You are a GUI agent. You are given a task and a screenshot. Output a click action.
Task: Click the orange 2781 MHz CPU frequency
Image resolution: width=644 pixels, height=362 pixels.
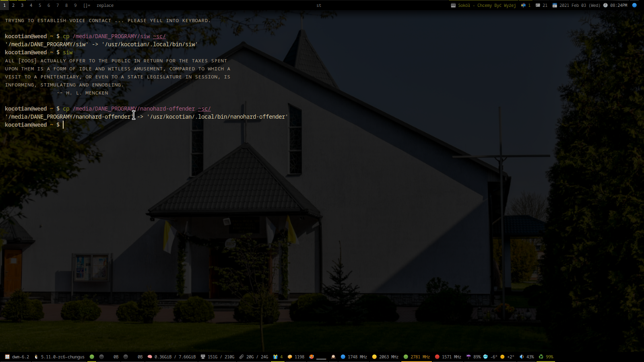click(x=420, y=357)
